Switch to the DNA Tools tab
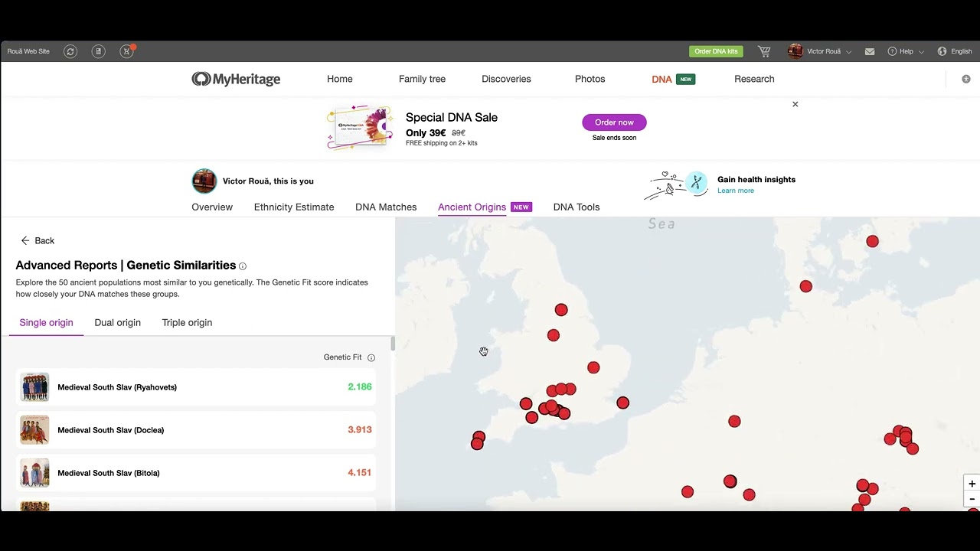Viewport: 980px width, 551px height. pyautogui.click(x=577, y=207)
